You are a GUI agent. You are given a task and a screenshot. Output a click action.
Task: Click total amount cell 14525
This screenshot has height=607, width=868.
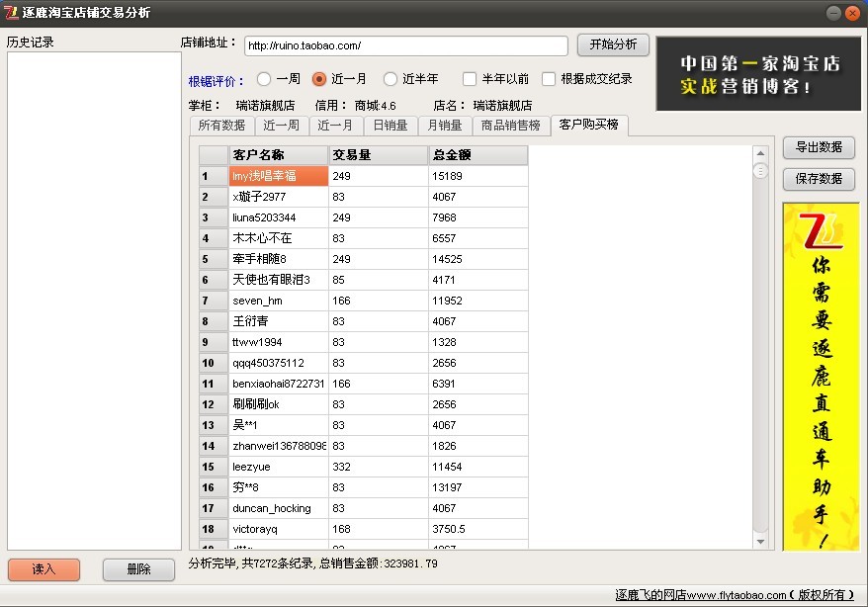(478, 259)
